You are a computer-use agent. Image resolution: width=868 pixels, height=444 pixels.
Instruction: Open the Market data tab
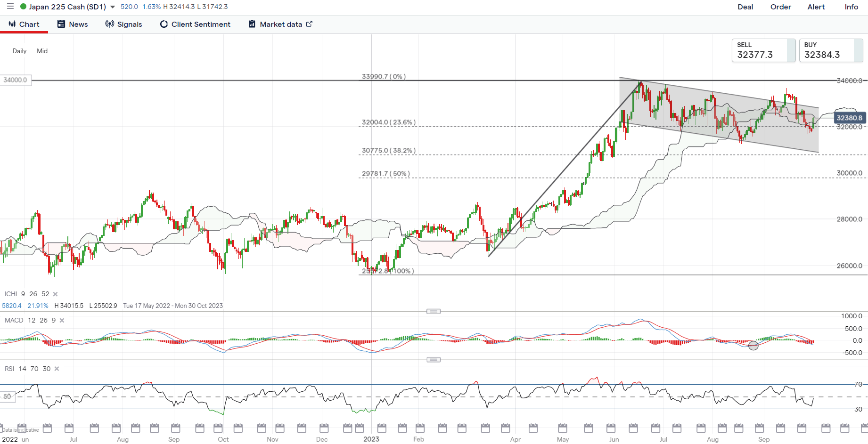point(280,24)
